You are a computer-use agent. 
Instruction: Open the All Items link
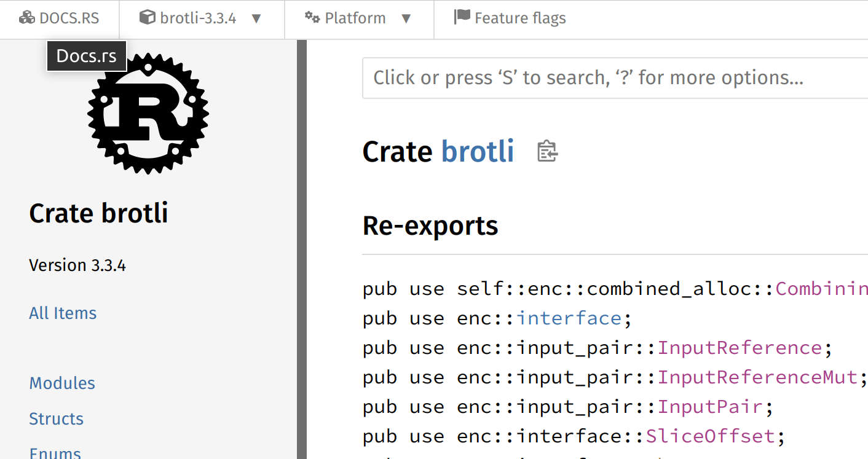[x=63, y=313]
